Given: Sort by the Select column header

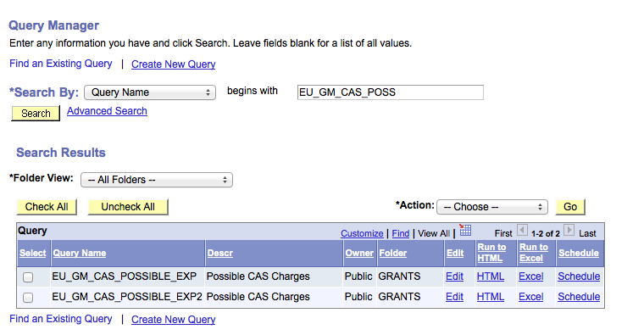Looking at the screenshot, I should pyautogui.click(x=33, y=254).
